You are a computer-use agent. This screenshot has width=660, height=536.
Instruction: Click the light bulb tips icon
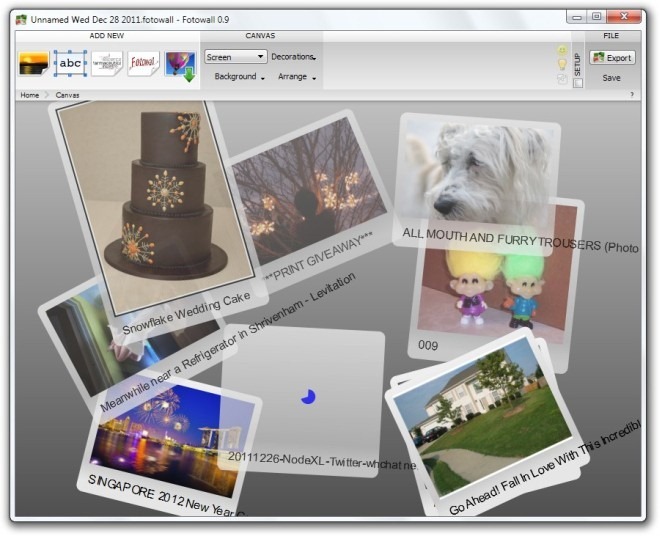point(562,64)
